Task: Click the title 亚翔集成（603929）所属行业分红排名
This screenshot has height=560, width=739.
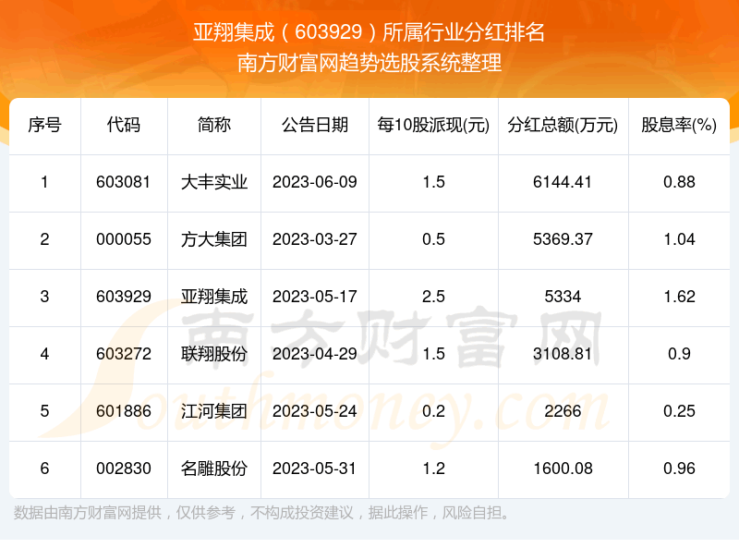Action: 369,33
